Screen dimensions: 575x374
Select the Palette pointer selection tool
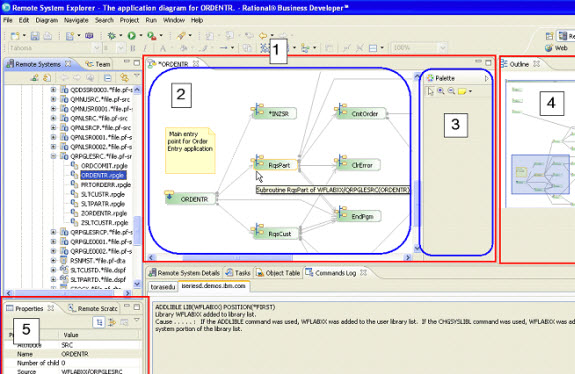431,91
